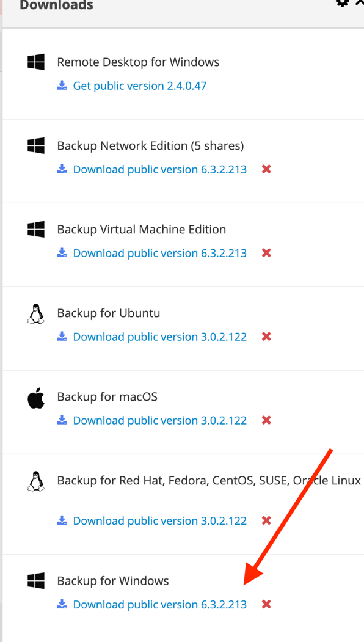Remove Red Hat Linux backup with red X
Screen dimensions: 364x642
[266, 520]
